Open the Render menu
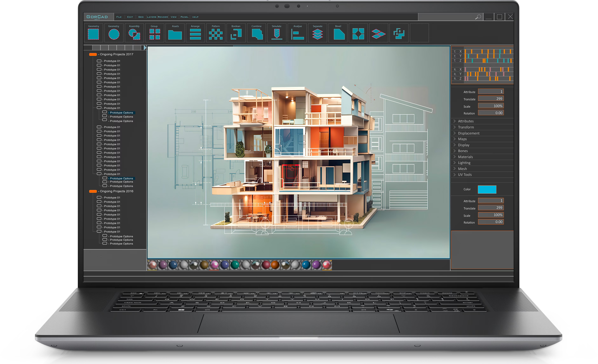 point(163,17)
